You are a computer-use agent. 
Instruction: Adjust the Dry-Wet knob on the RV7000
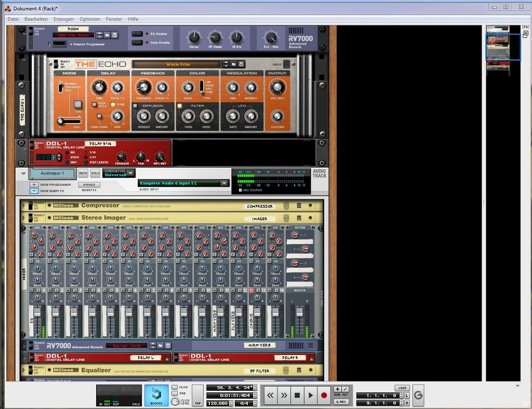[x=271, y=38]
